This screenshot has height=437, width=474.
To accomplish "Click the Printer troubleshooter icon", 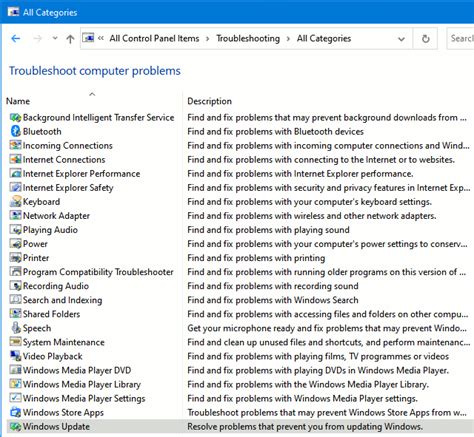I will (x=15, y=258).
